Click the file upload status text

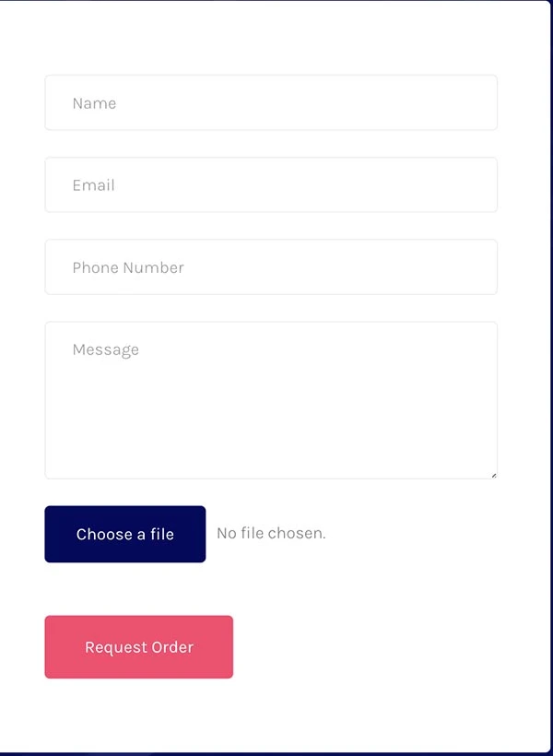coord(271,533)
